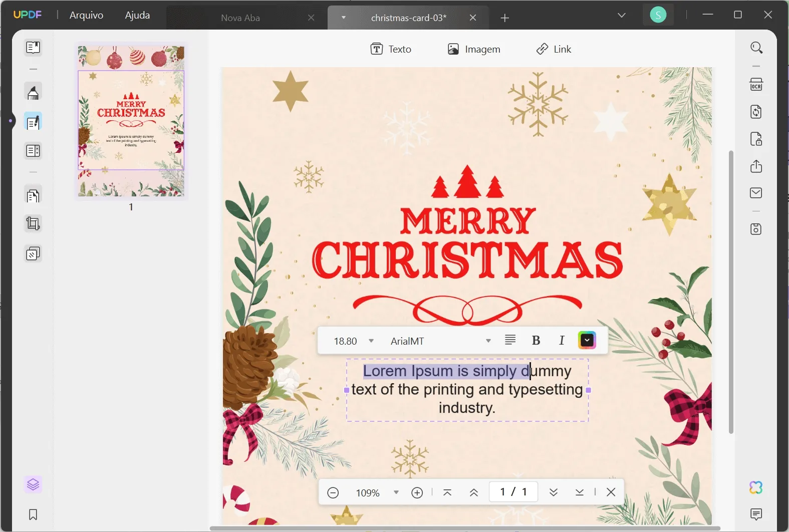Open the Crop Pages tool in sidebar
The image size is (789, 532).
pyautogui.click(x=33, y=223)
